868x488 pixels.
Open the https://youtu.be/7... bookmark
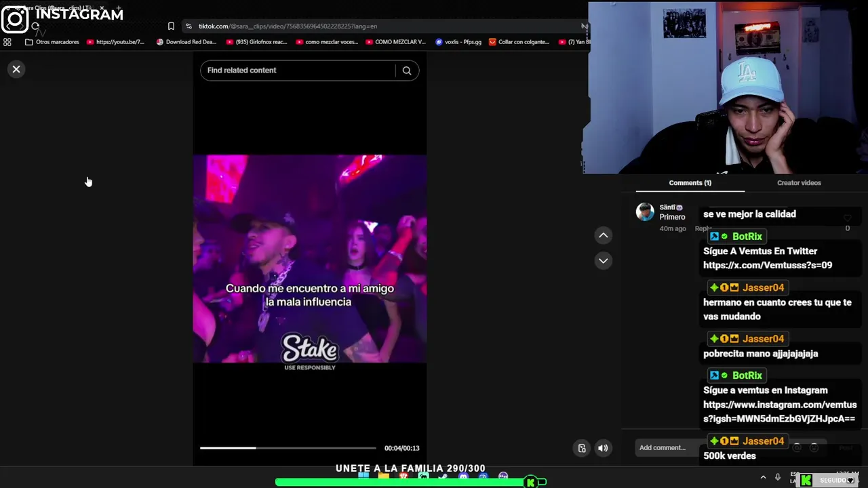click(115, 42)
